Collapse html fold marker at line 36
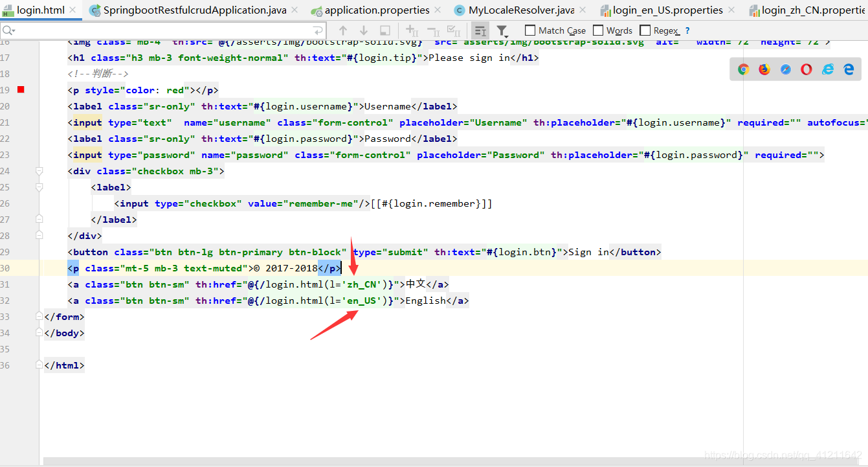The height and width of the screenshot is (467, 868). pos(39,365)
